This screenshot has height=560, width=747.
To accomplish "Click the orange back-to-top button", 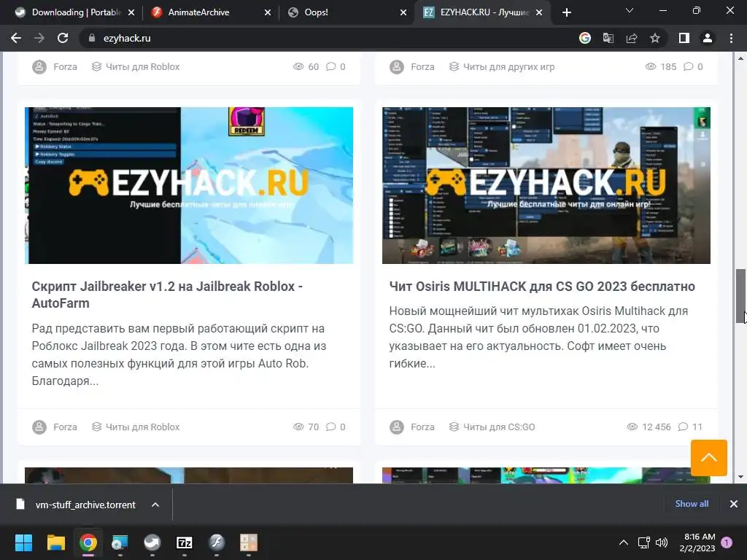I will 709,458.
